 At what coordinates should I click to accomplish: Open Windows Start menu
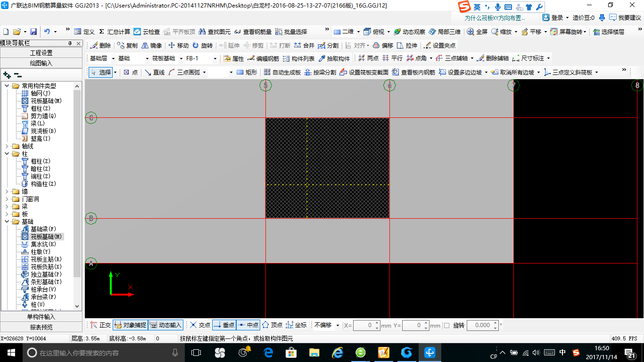[x=11, y=353]
